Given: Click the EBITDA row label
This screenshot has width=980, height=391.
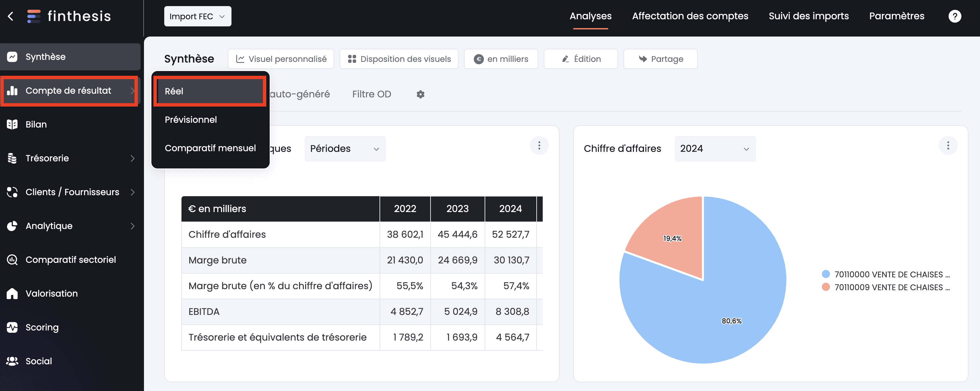Looking at the screenshot, I should (204, 312).
